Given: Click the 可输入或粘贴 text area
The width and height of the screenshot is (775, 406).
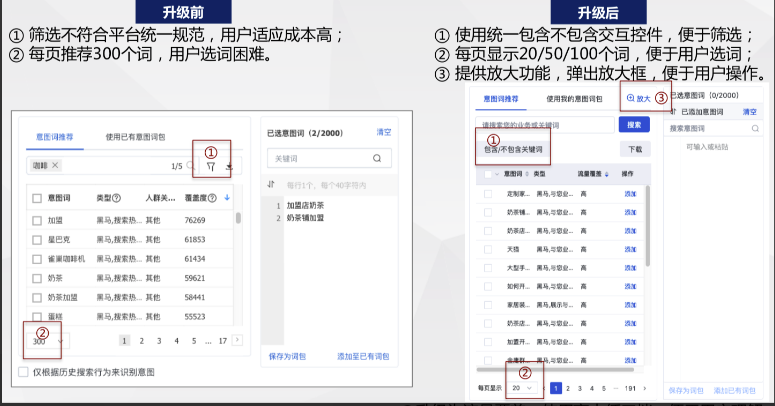Looking at the screenshot, I should (x=707, y=147).
